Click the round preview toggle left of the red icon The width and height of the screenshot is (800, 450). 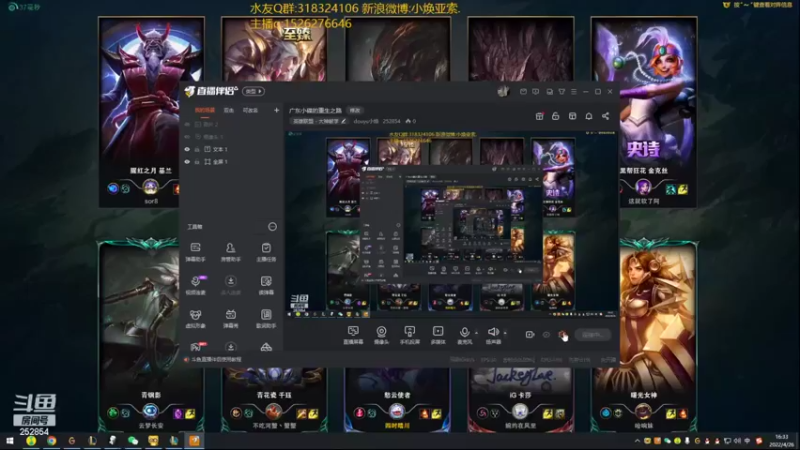[546, 335]
